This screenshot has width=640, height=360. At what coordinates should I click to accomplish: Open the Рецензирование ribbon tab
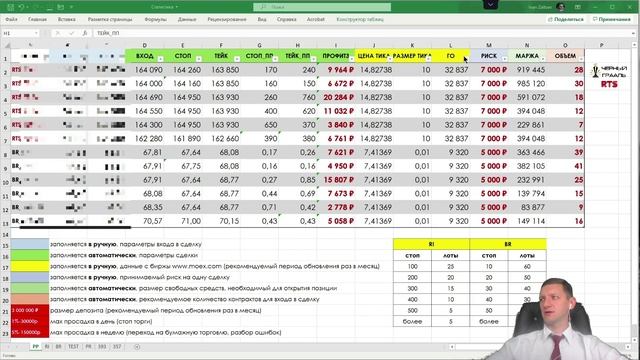227,19
